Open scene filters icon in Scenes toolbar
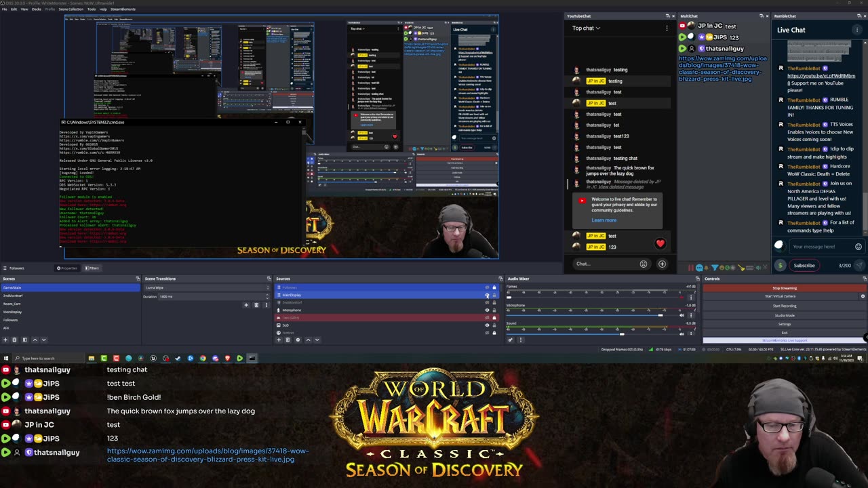Screen dimensions: 868x488 [24, 340]
